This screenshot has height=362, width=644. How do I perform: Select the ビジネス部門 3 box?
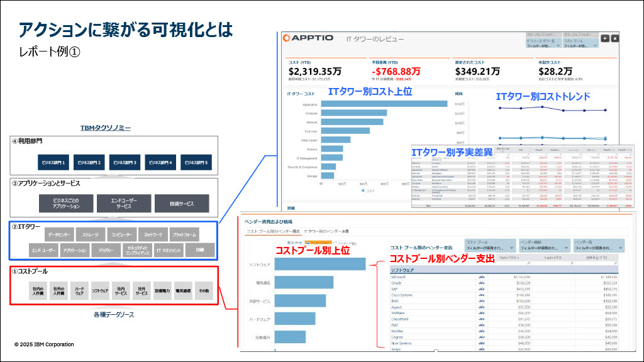tap(125, 163)
